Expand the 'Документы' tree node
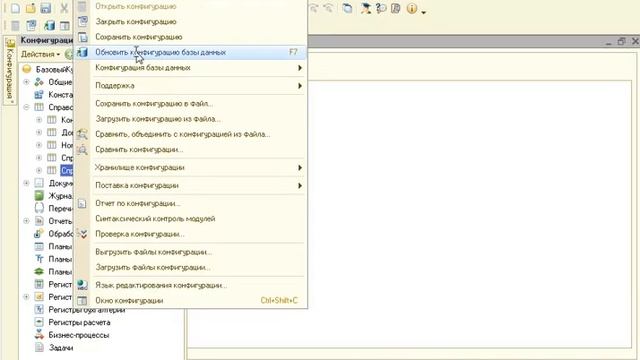This screenshot has height=360, width=640. point(27,183)
